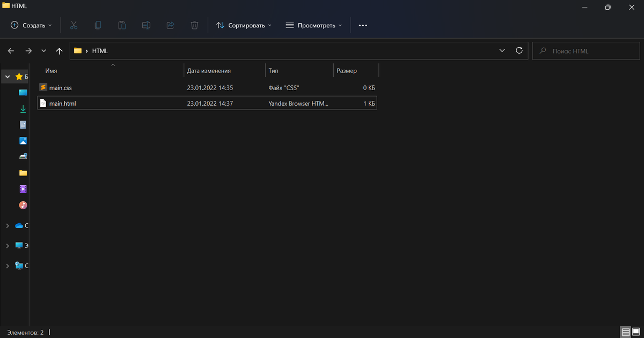
Task: Open the yellow folder sidebar item
Action: [x=23, y=173]
